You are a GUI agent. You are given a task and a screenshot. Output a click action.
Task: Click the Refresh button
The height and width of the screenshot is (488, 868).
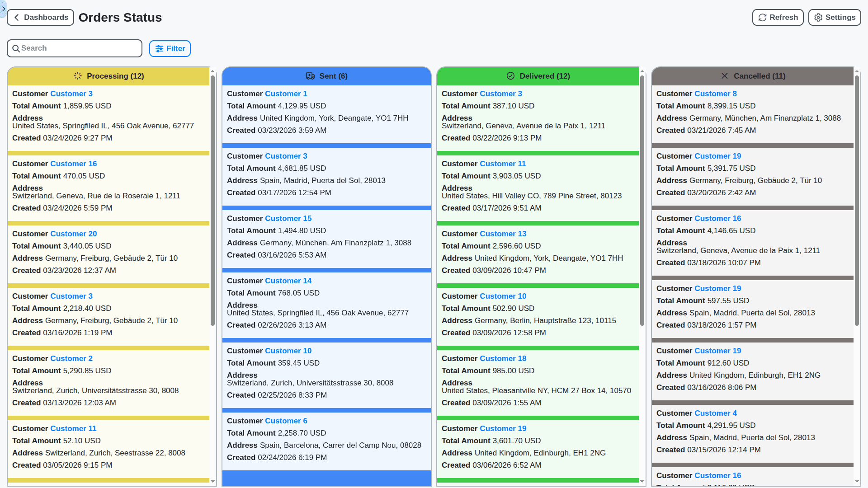[778, 17]
